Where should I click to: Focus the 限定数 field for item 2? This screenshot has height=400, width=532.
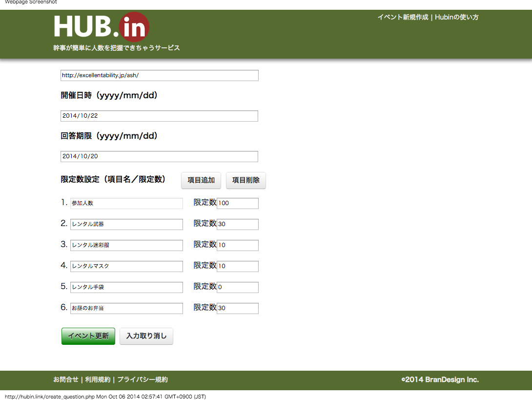[x=237, y=224]
